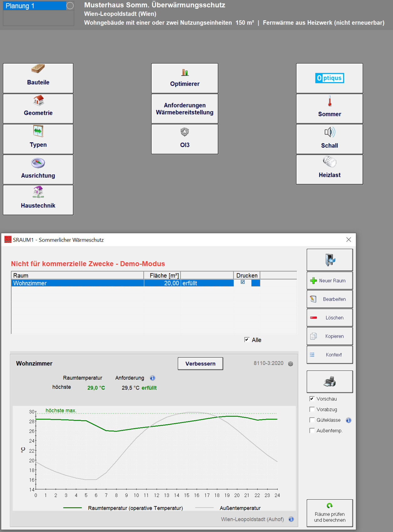
Task: Add a room with Neuer Raum
Action: (x=329, y=281)
